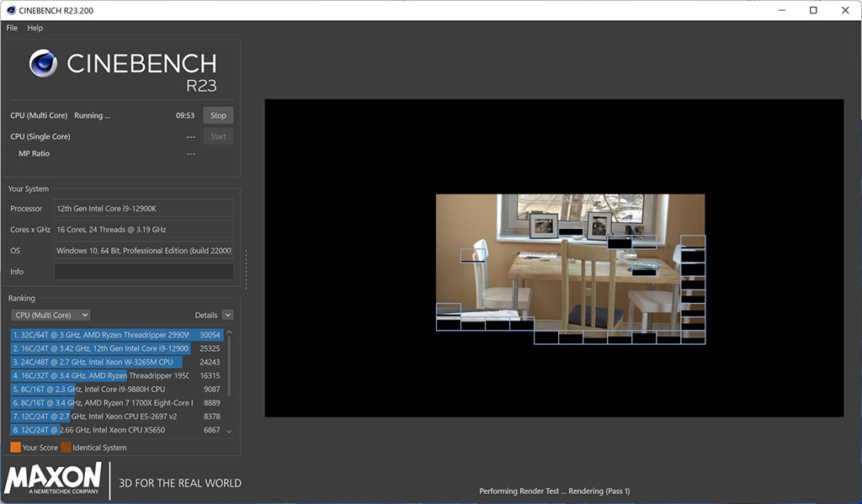862x504 pixels.
Task: Open the Help menu
Action: 35,28
